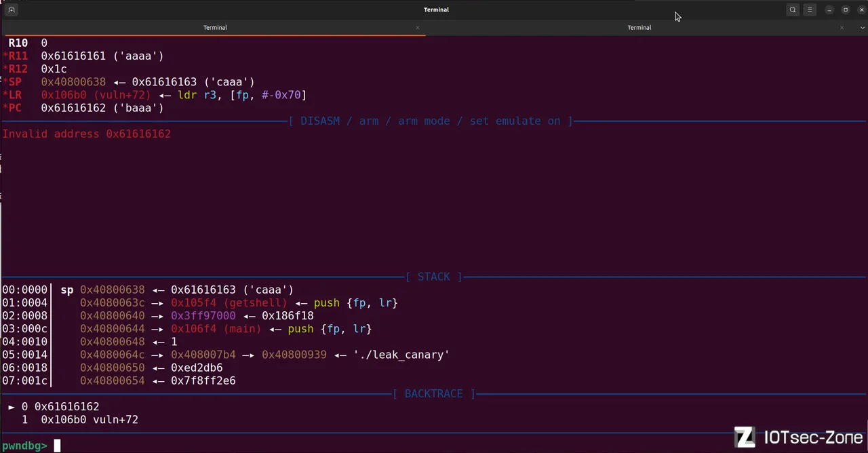Select the R11 value 0x61616161 ('aaaa')

click(x=102, y=56)
